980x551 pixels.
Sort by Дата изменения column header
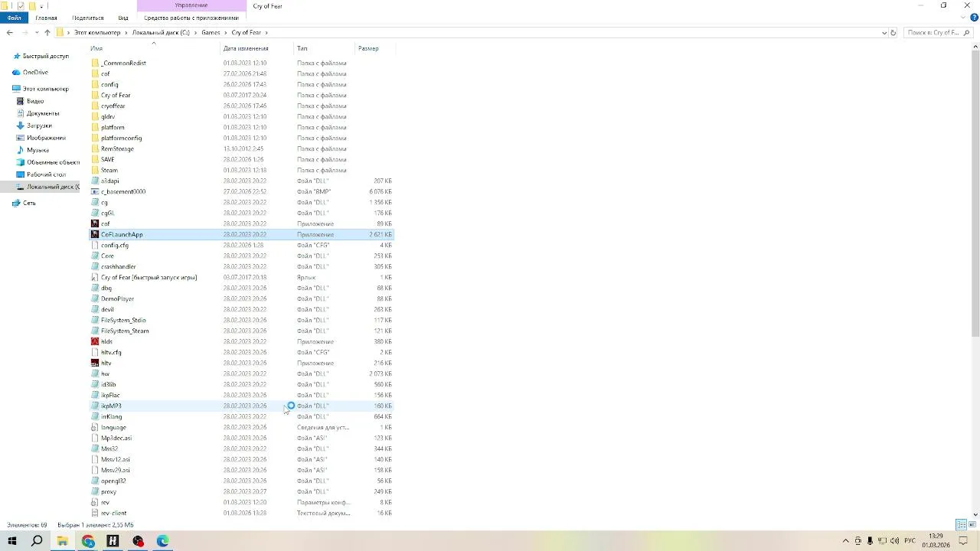[246, 48]
